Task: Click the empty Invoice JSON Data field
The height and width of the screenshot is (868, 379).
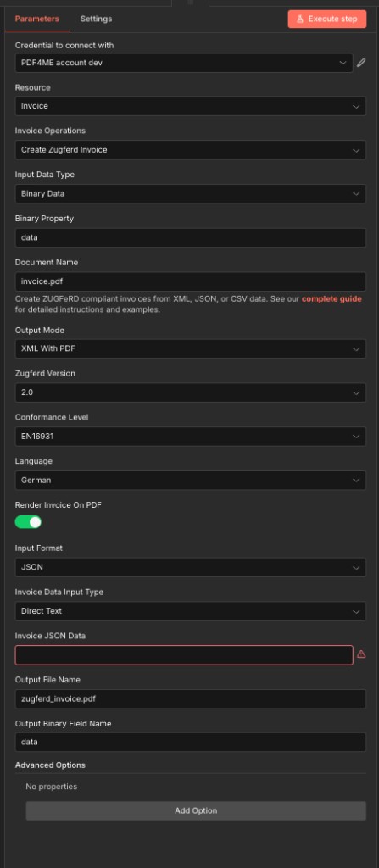Action: click(x=184, y=655)
